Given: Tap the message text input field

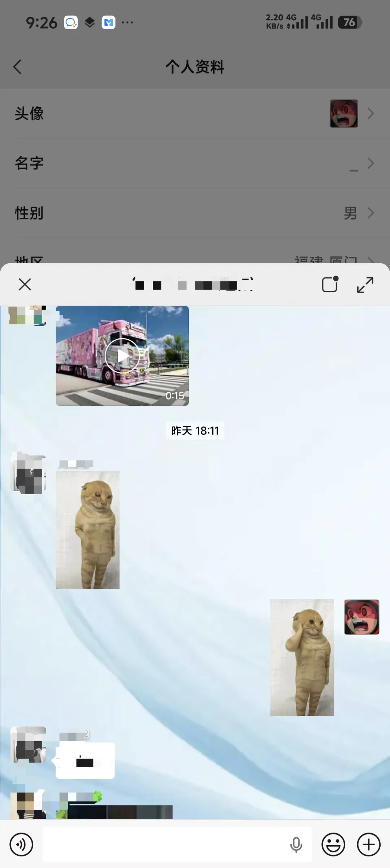Looking at the screenshot, I should (166, 845).
